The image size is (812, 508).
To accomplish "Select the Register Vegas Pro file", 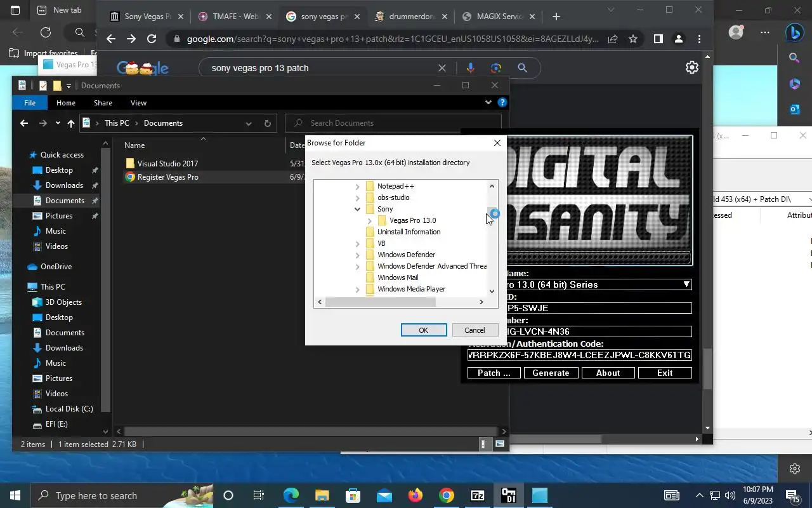I will coord(167,177).
